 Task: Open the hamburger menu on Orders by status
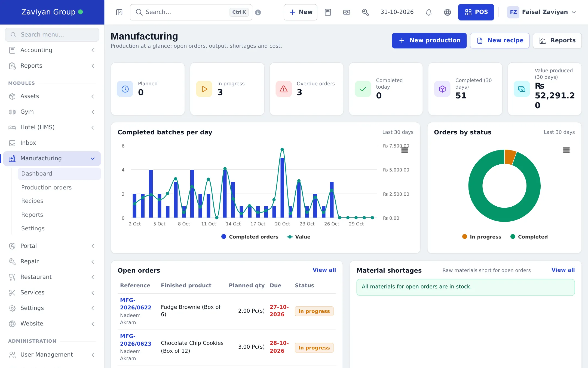tap(566, 150)
